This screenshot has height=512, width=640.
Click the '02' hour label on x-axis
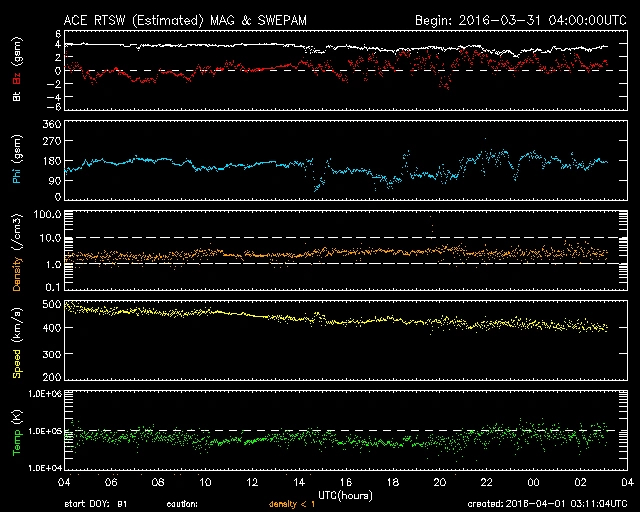580,483
